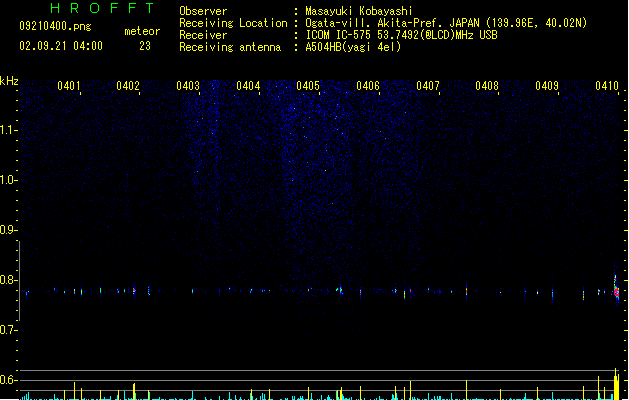Click the 1.1 kHz axis label
629x400 pixels.
click(x=8, y=130)
